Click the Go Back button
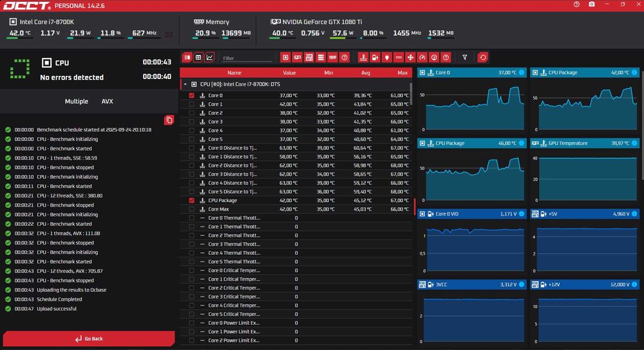 (89, 338)
